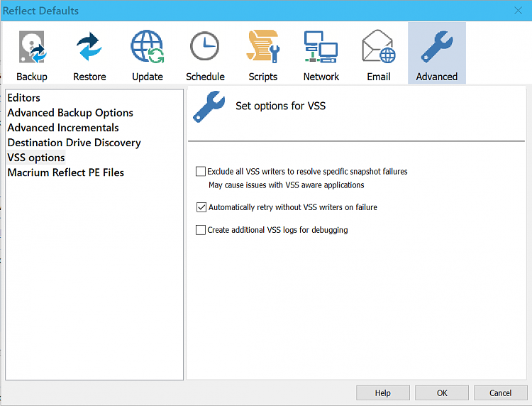The image size is (532, 406).
Task: Open the Restore settings category icon
Action: (x=89, y=47)
